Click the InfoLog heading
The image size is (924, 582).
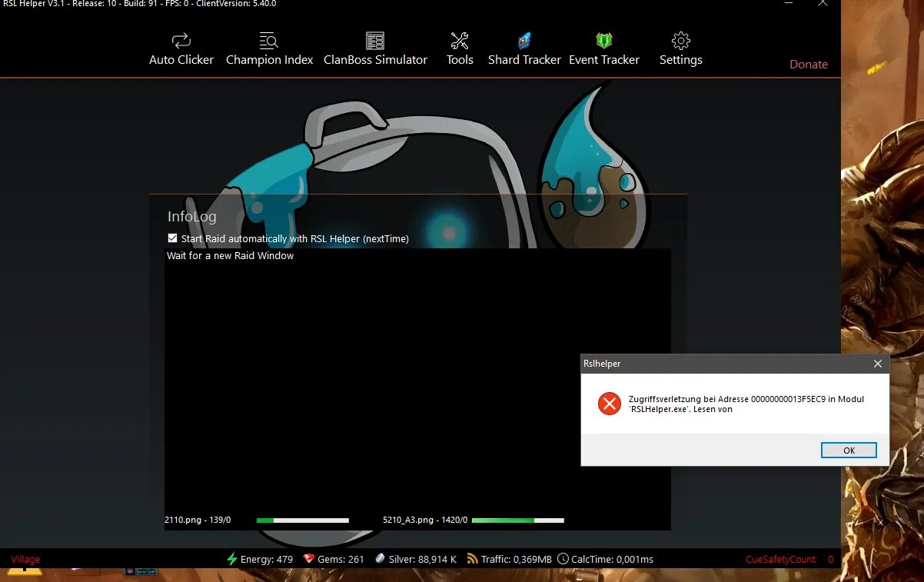click(x=192, y=217)
